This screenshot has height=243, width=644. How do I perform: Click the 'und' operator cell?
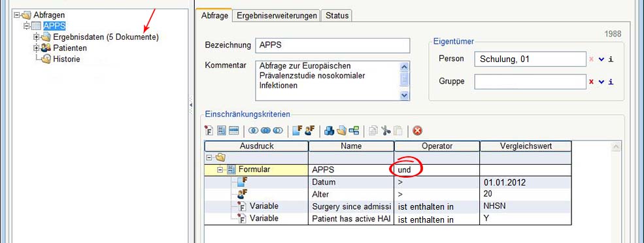point(437,170)
